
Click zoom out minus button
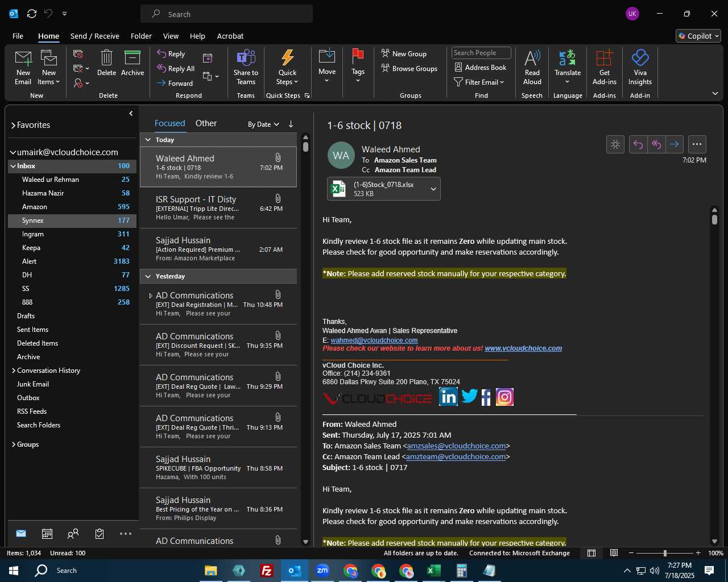click(631, 553)
